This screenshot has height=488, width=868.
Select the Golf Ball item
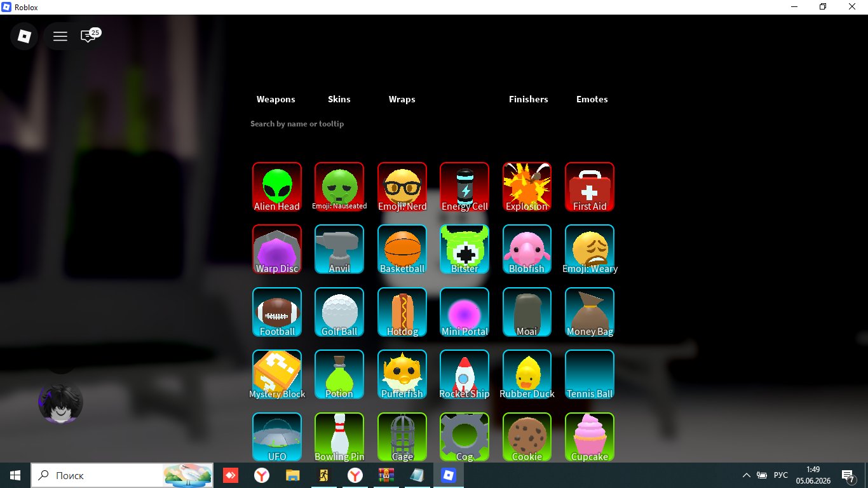pyautogui.click(x=339, y=312)
